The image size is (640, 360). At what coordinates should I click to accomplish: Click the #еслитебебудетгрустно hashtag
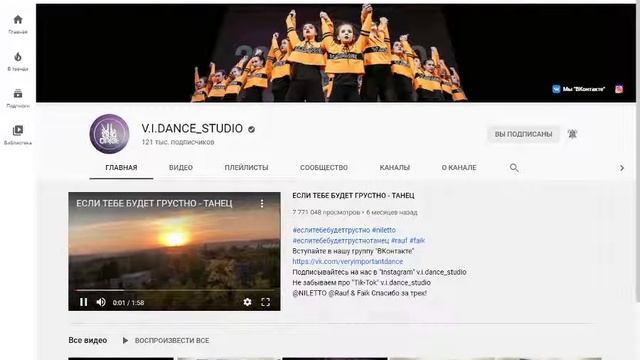click(331, 230)
